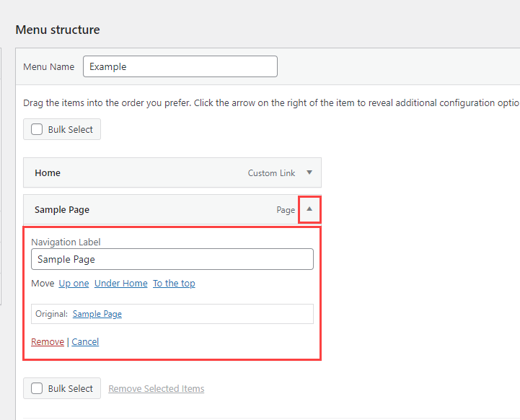Expand the Home menu item arrow

point(309,173)
